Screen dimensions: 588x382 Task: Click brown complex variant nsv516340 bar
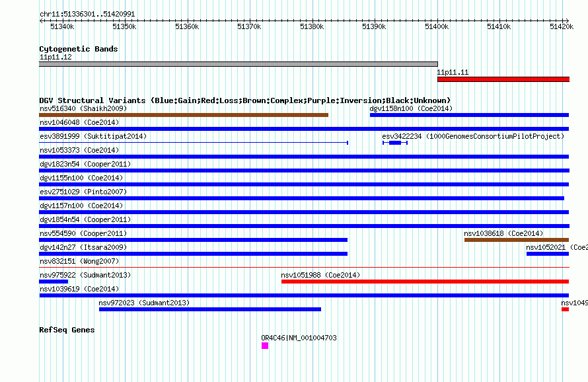pos(184,115)
